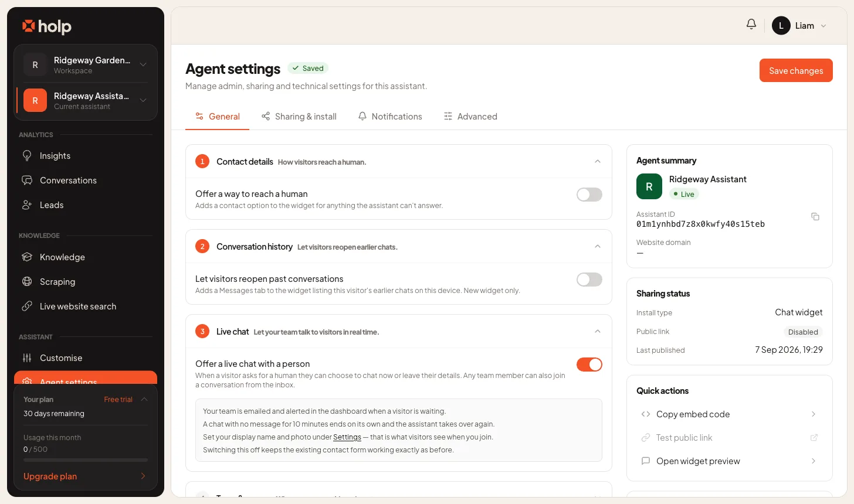Image resolution: width=854 pixels, height=504 pixels.
Task: Click the embed code brackets icon
Action: (x=646, y=414)
